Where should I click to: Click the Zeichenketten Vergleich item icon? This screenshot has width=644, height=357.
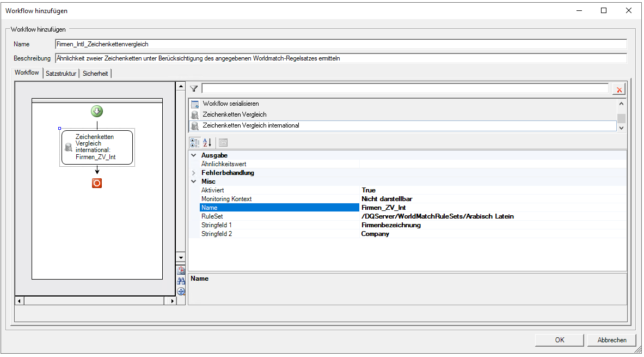tap(195, 115)
